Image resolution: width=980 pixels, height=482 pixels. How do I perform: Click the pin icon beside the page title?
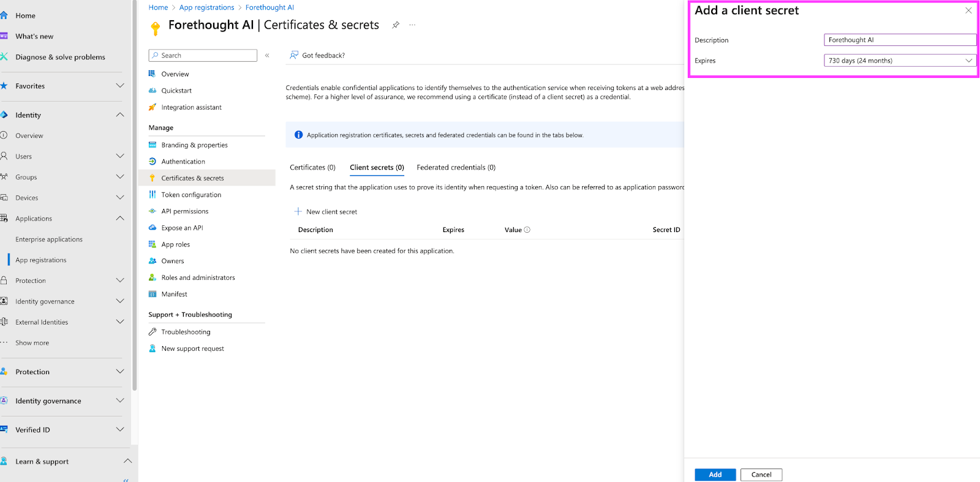click(396, 25)
